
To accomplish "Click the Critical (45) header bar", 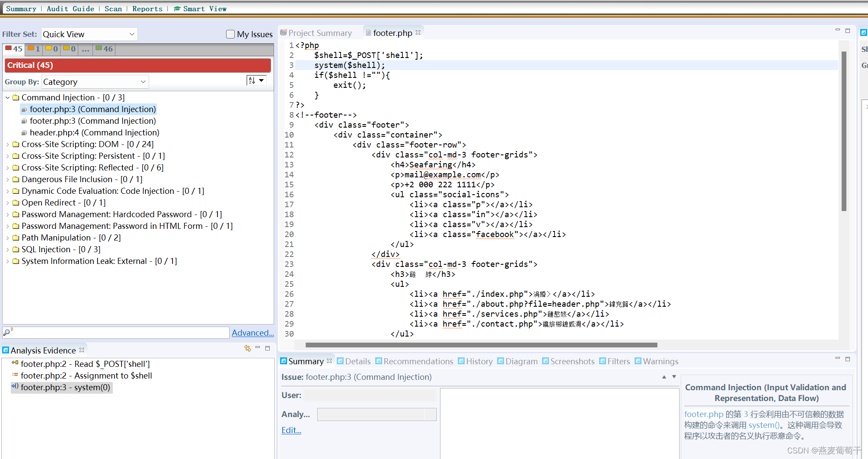I will click(x=138, y=65).
